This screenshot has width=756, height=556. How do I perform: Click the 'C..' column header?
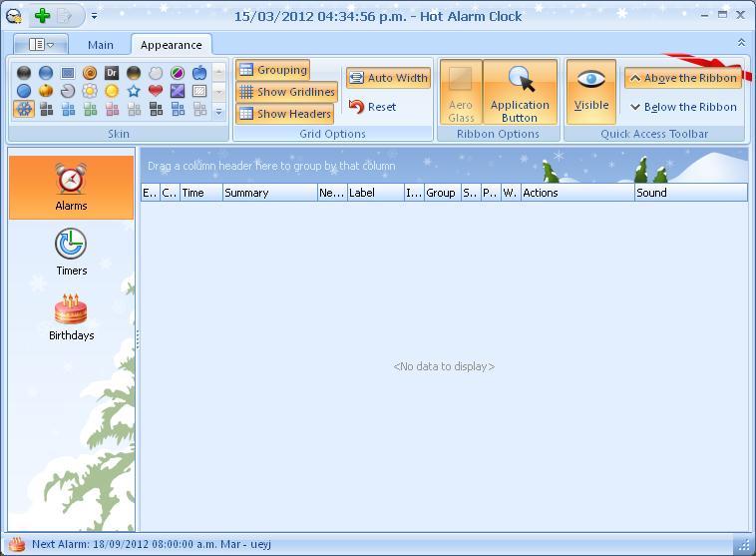171,193
